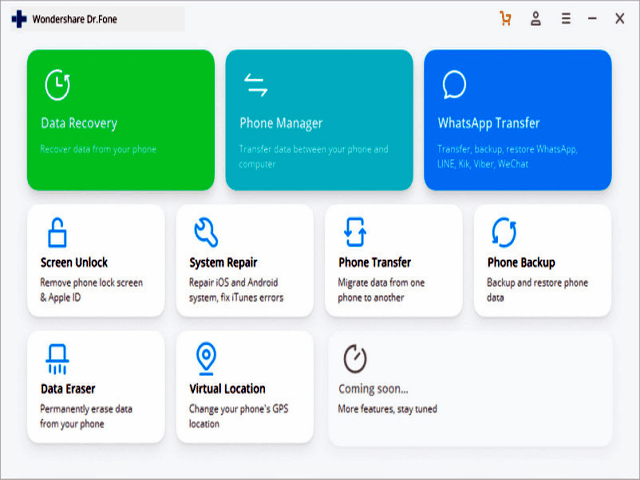Click 'Recover data from your phone' text
Viewport: 640px width, 480px height.
coord(98,149)
